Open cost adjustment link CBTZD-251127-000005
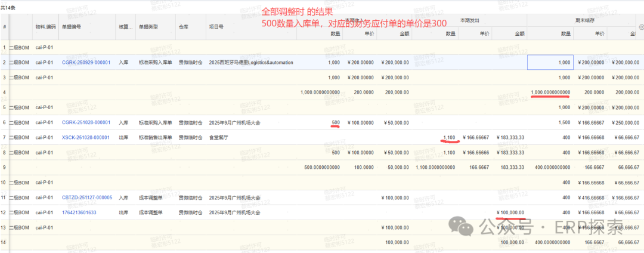Viewport: 644px width, 253px height. (x=86, y=198)
